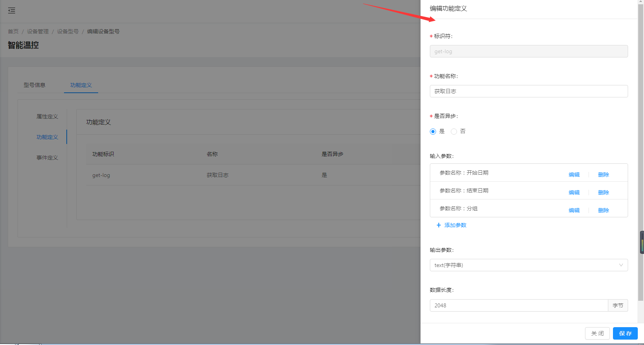Open the 输出参数 text(字符串) dropdown
644x345 pixels.
pos(529,265)
